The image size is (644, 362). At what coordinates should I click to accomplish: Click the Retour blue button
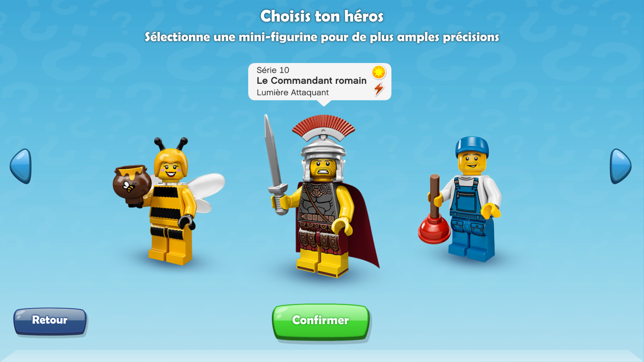point(50,321)
